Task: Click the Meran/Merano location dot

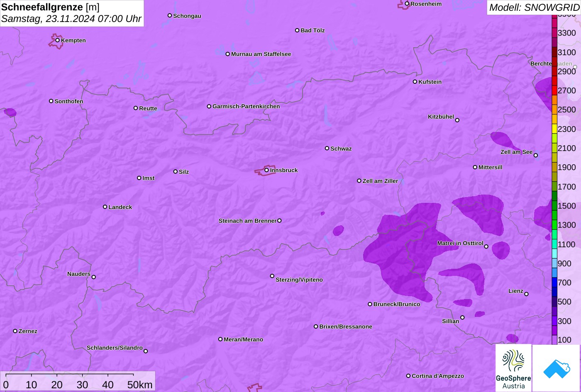Action: pos(220,339)
